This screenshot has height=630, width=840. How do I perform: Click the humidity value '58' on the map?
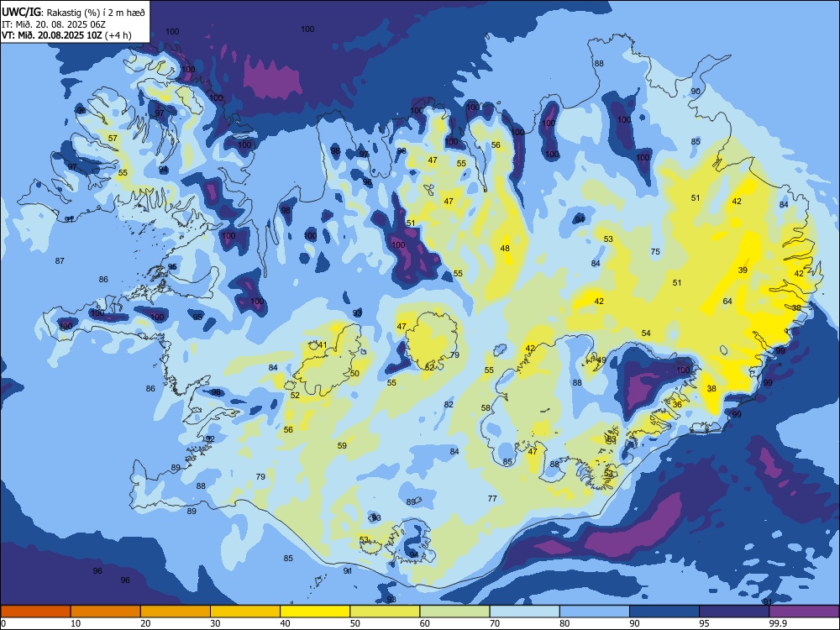pyautogui.click(x=486, y=407)
